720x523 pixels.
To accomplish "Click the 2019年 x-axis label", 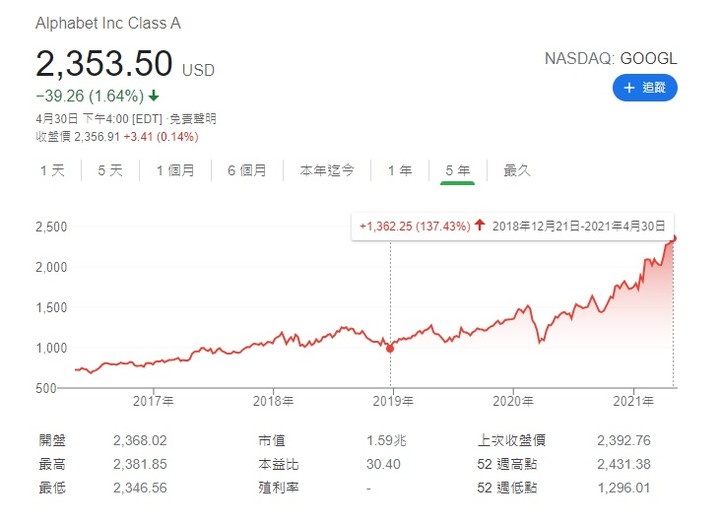I will pyautogui.click(x=393, y=401).
